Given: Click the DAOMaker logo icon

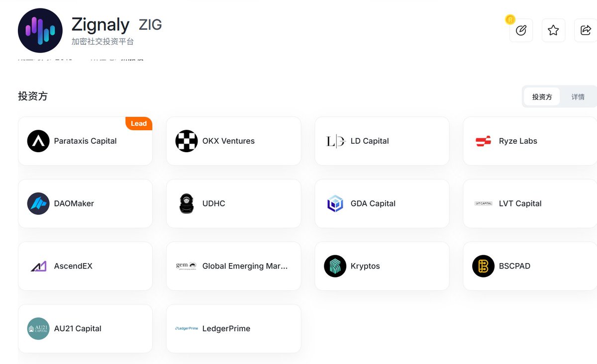Looking at the screenshot, I should tap(38, 204).
